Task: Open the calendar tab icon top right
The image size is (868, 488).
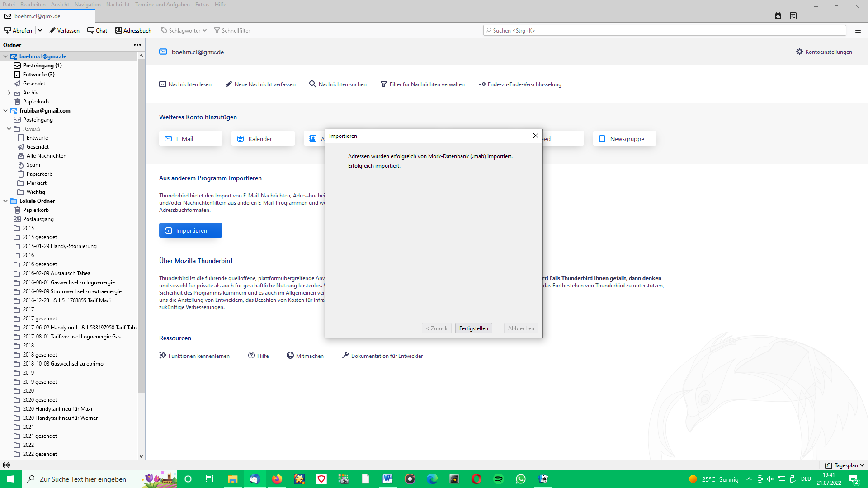Action: (778, 16)
